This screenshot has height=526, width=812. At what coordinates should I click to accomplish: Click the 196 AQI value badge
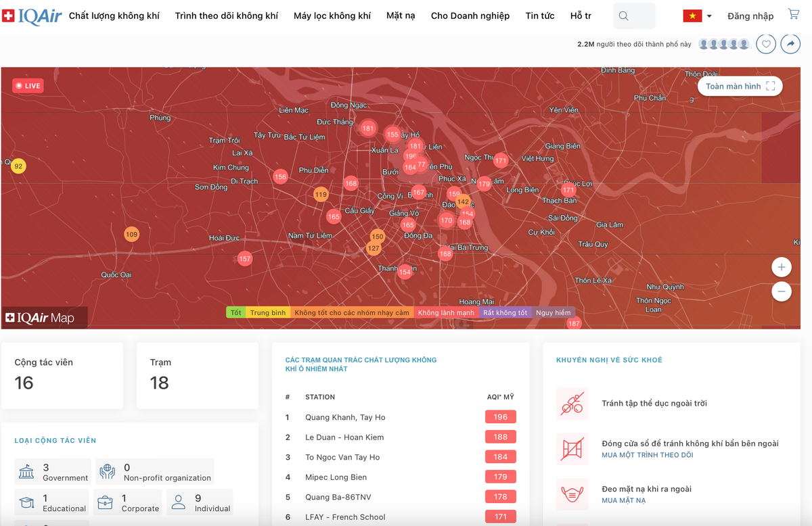pyautogui.click(x=501, y=417)
